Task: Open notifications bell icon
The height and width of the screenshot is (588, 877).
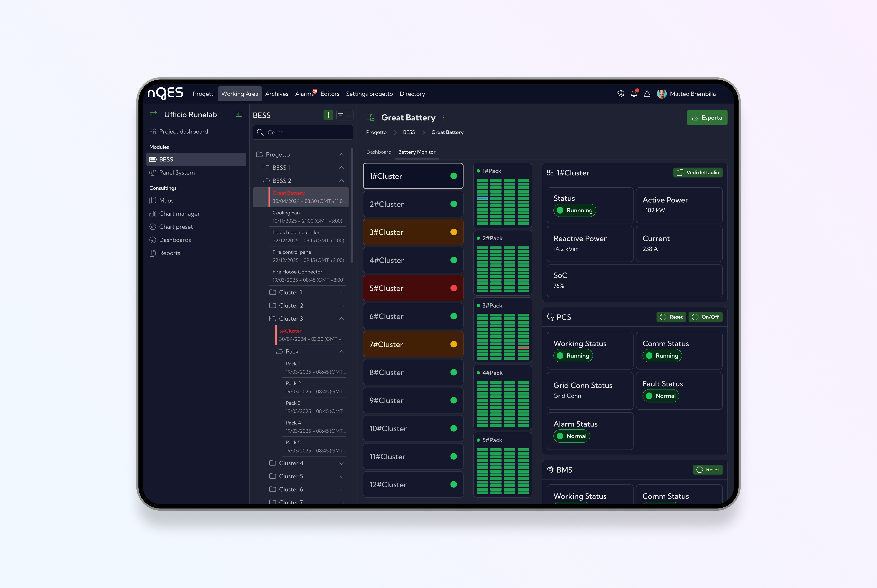Action: [x=634, y=94]
